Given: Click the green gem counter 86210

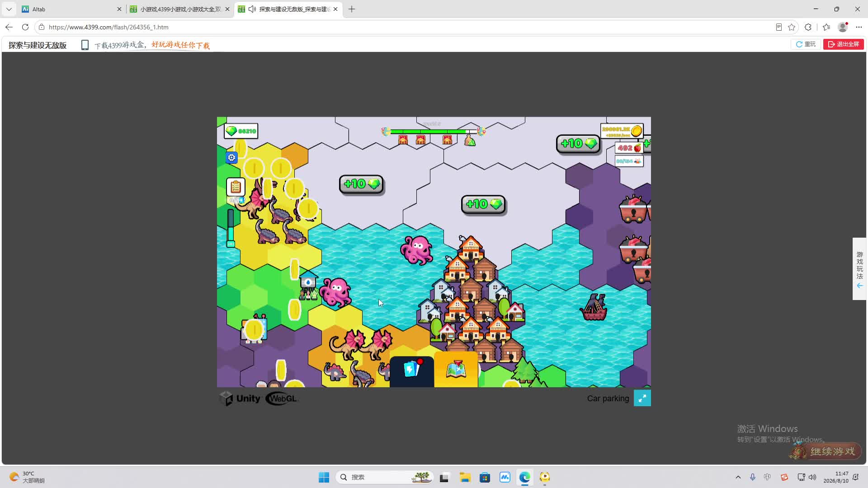Looking at the screenshot, I should tap(241, 131).
